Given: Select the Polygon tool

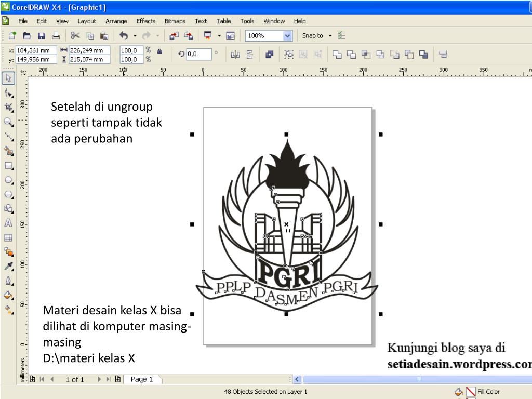Looking at the screenshot, I should (8, 194).
